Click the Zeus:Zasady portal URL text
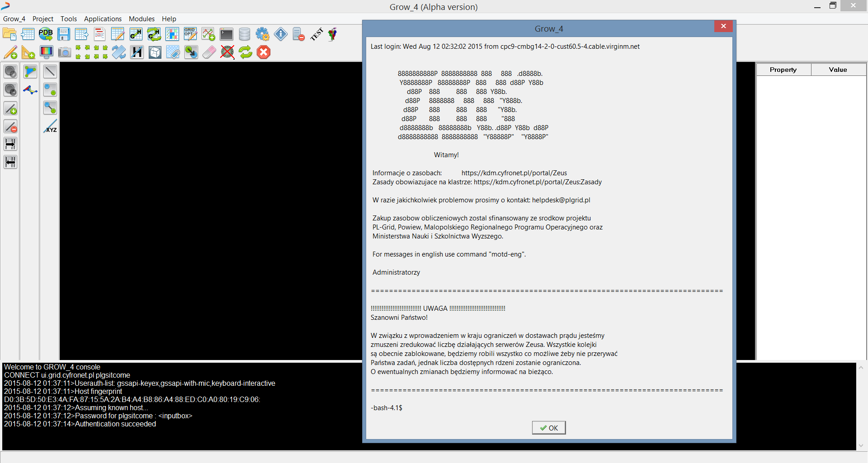 [x=538, y=182]
